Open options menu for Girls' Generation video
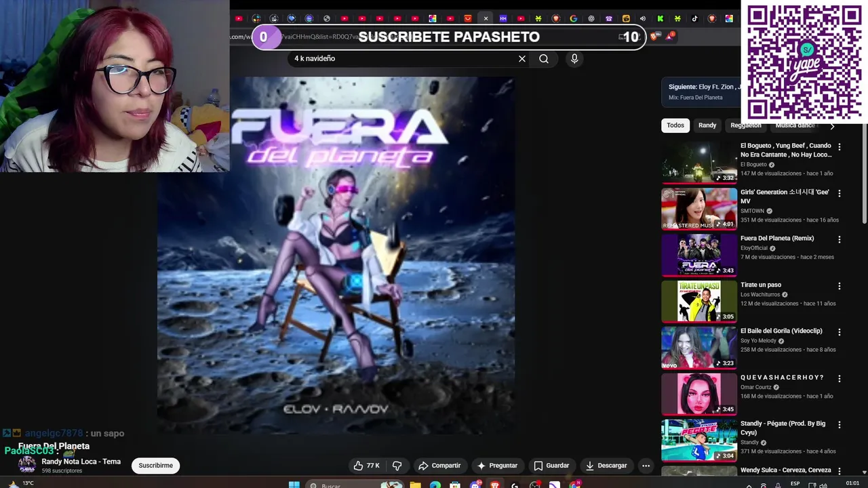 [x=840, y=193]
